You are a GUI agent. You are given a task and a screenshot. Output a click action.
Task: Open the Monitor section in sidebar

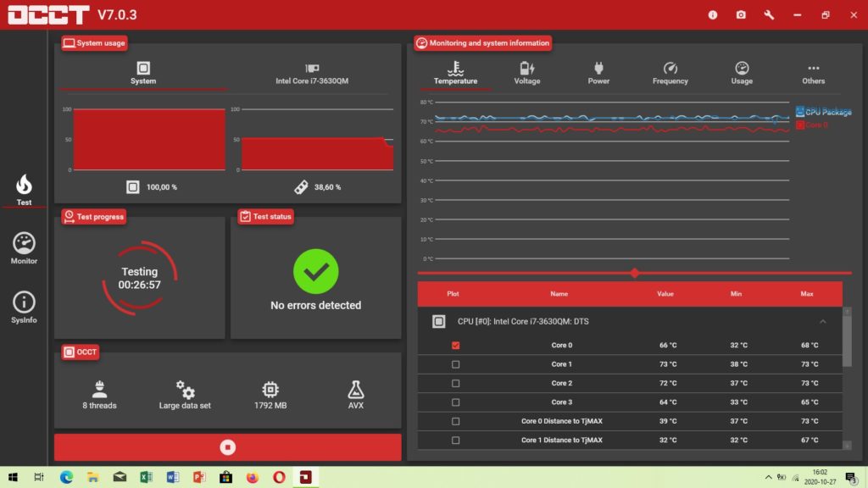[24, 248]
